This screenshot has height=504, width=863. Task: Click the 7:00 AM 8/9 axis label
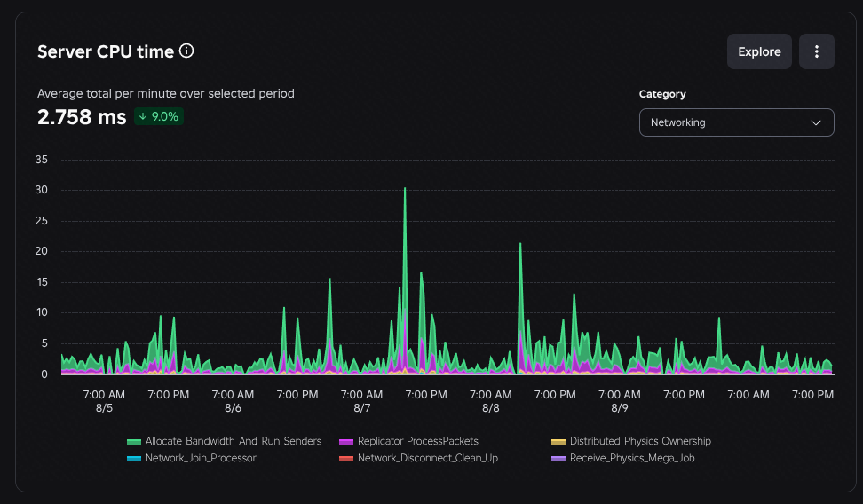(619, 401)
